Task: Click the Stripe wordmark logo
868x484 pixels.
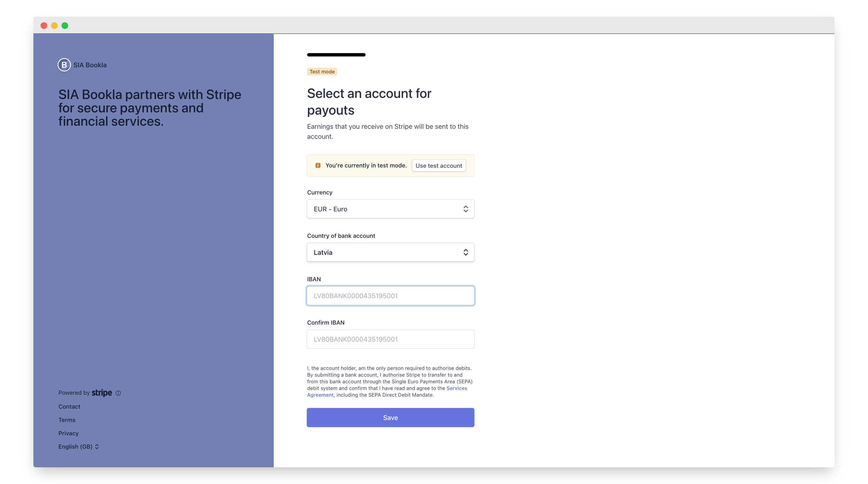Action: pyautogui.click(x=102, y=393)
